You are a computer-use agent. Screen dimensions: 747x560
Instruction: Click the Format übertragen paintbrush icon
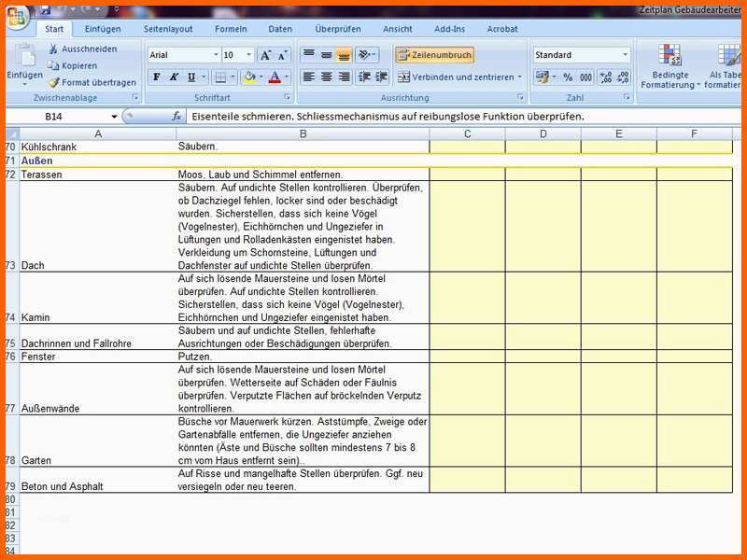[54, 82]
